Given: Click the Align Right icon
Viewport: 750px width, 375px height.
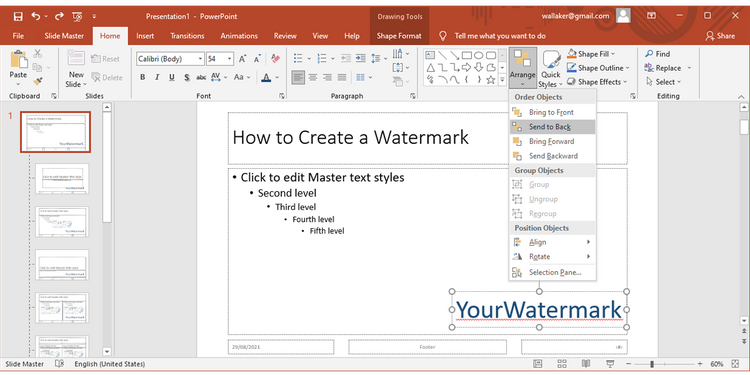Looking at the screenshot, I should pos(327,77).
